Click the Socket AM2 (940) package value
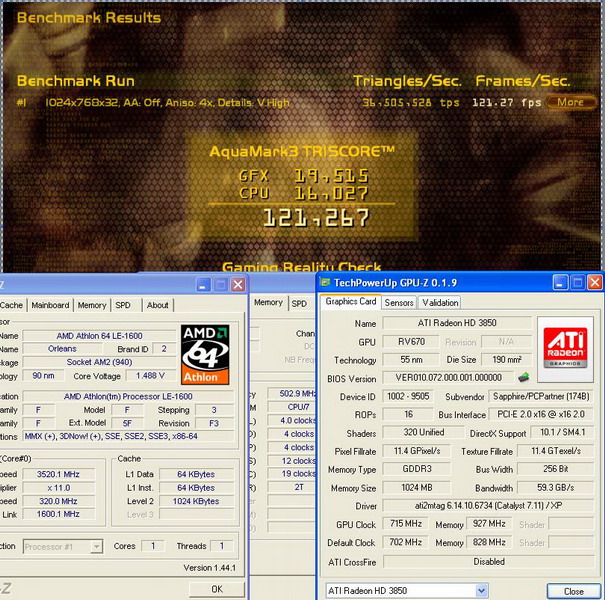605x600 pixels. click(100, 362)
